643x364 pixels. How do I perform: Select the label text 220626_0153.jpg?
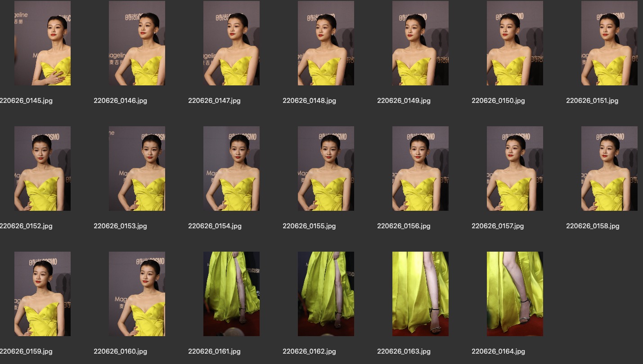120,226
